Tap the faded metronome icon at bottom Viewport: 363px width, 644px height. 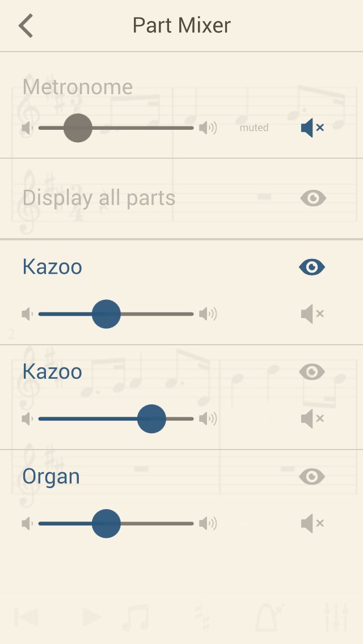click(x=269, y=617)
